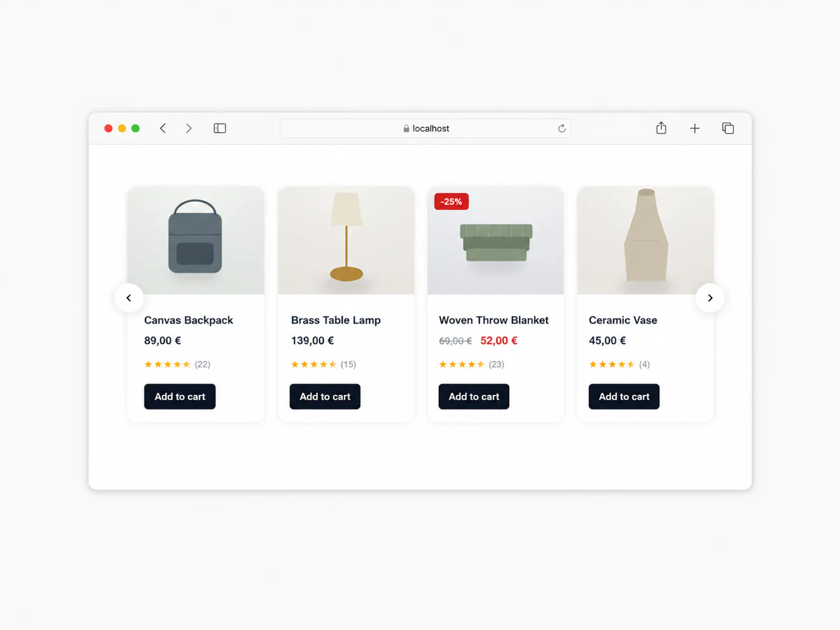Viewport: 840px width, 630px height.
Task: Click the (23) review count
Action: click(x=497, y=364)
